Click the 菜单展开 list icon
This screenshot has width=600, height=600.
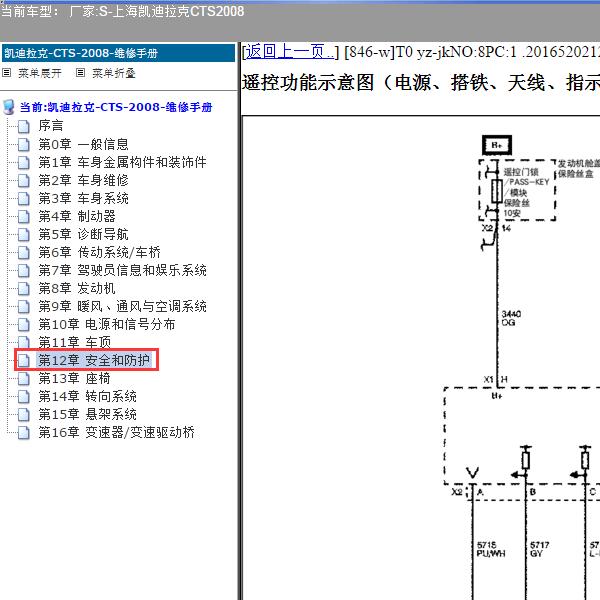coord(7,72)
